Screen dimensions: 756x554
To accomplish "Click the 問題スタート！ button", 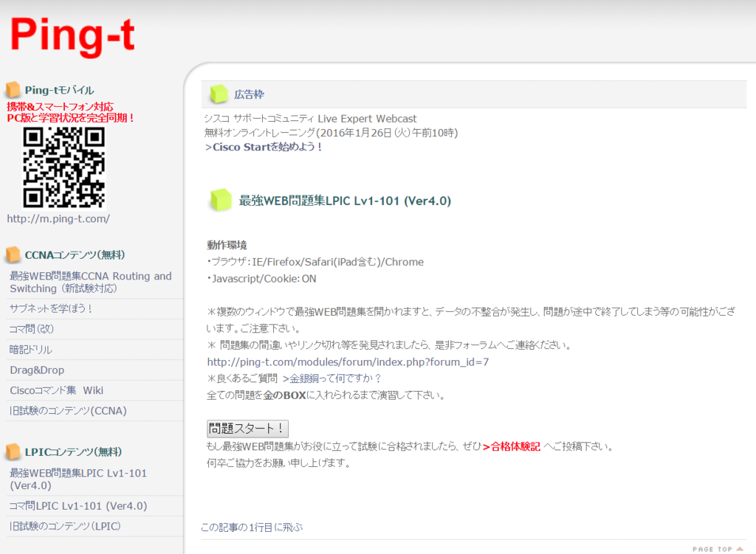I will pyautogui.click(x=248, y=429).
